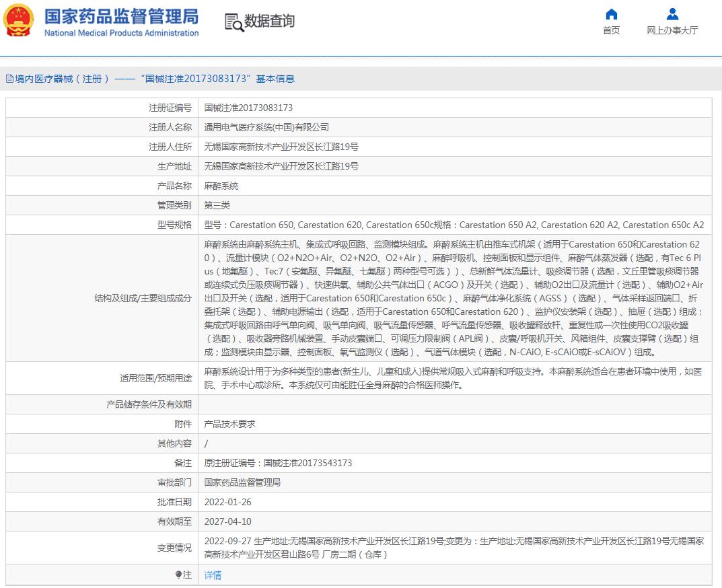Click the 变更情况 row label

tap(174, 548)
